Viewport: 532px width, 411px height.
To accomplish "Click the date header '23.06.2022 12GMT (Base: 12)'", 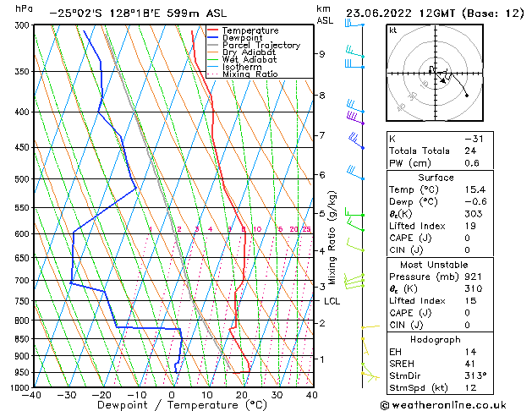I will click(x=435, y=14).
